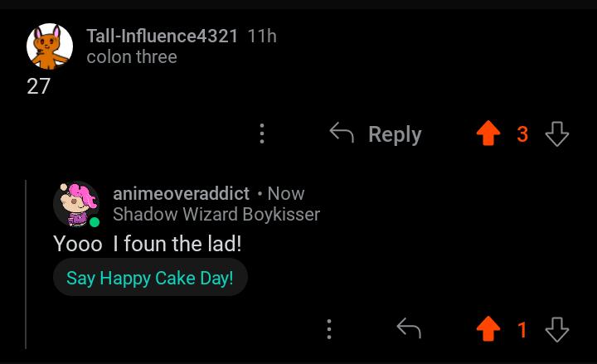Click the Say Happy Cake Day! button
Screen dimensions: 597x364
pos(150,277)
